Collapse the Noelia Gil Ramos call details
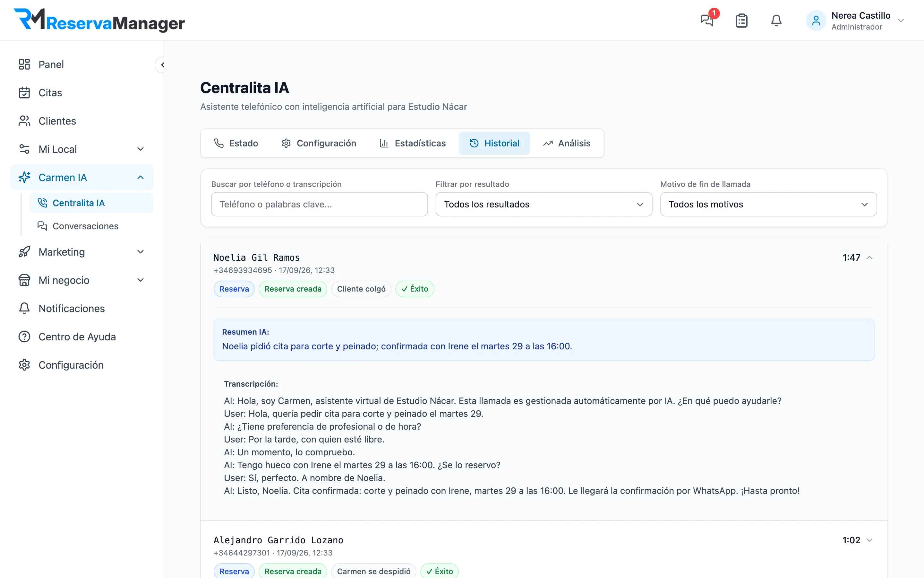The image size is (924, 578). coord(869,258)
